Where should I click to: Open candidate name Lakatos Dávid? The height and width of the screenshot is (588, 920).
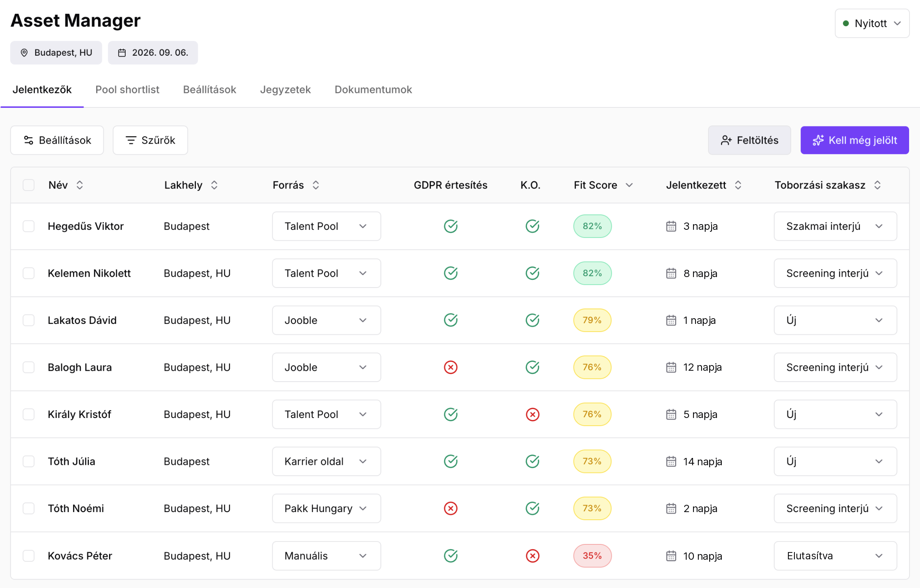82,320
